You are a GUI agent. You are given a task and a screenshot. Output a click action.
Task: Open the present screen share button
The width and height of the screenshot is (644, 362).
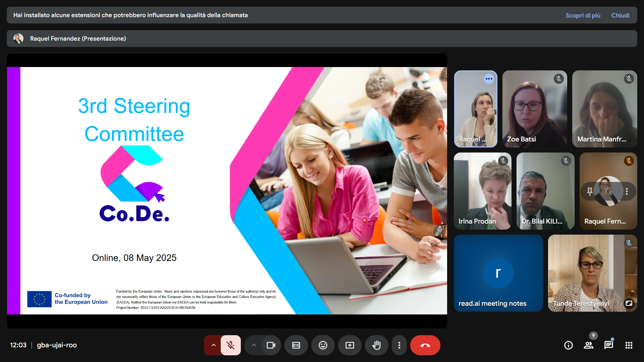tap(350, 345)
